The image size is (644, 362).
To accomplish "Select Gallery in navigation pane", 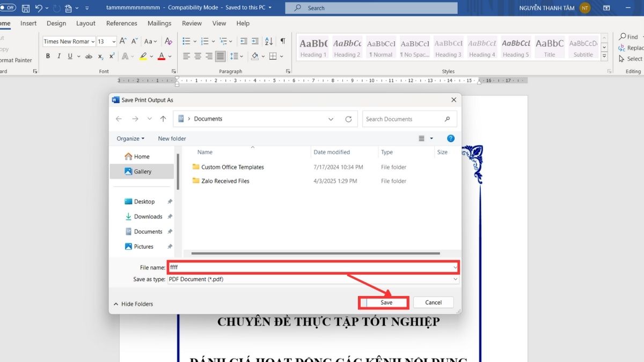I will [x=142, y=172].
